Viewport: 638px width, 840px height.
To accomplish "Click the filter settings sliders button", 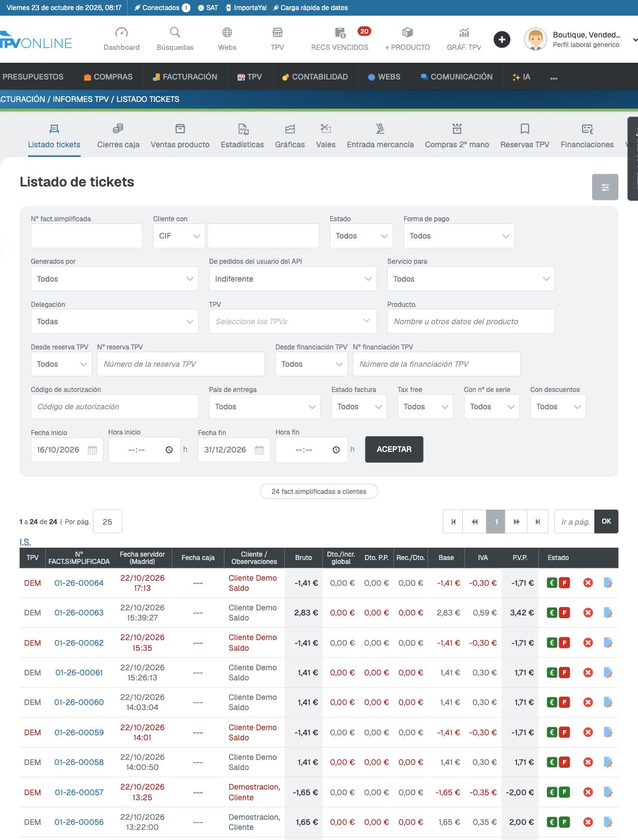I will (x=605, y=187).
